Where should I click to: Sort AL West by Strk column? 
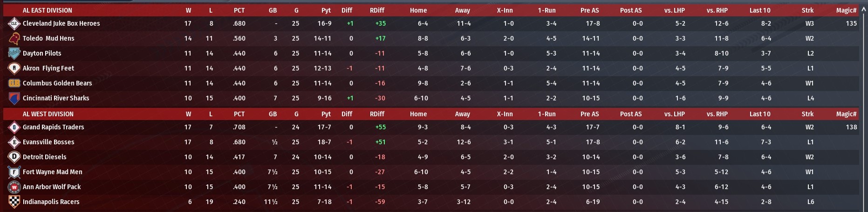(x=807, y=114)
